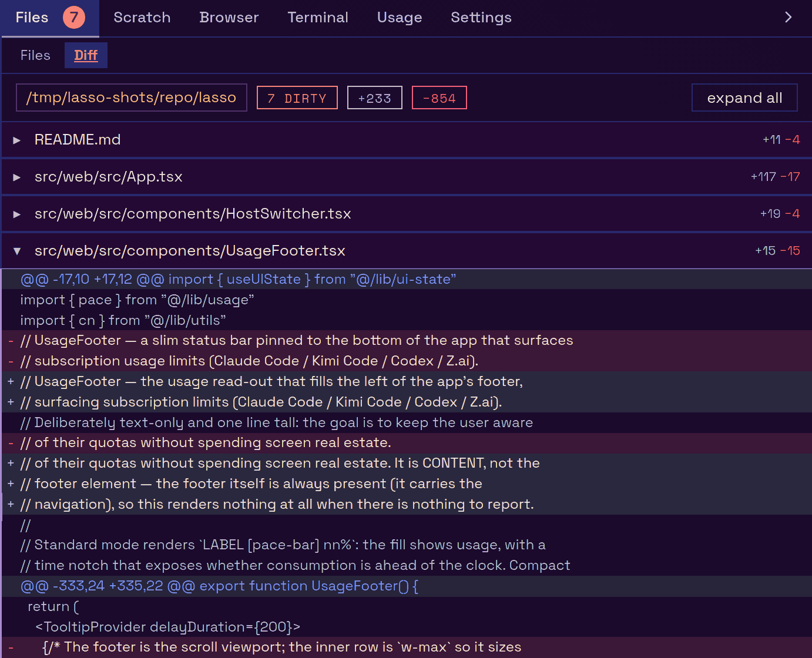Open the Scratch tab
This screenshot has height=658, width=812.
[142, 18]
